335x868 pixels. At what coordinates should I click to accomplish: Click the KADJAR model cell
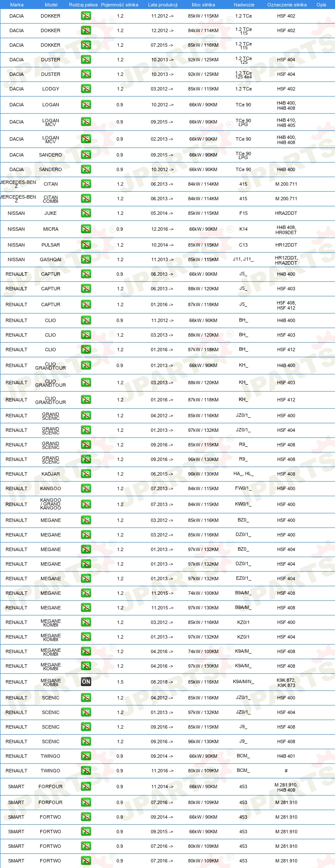(51, 474)
